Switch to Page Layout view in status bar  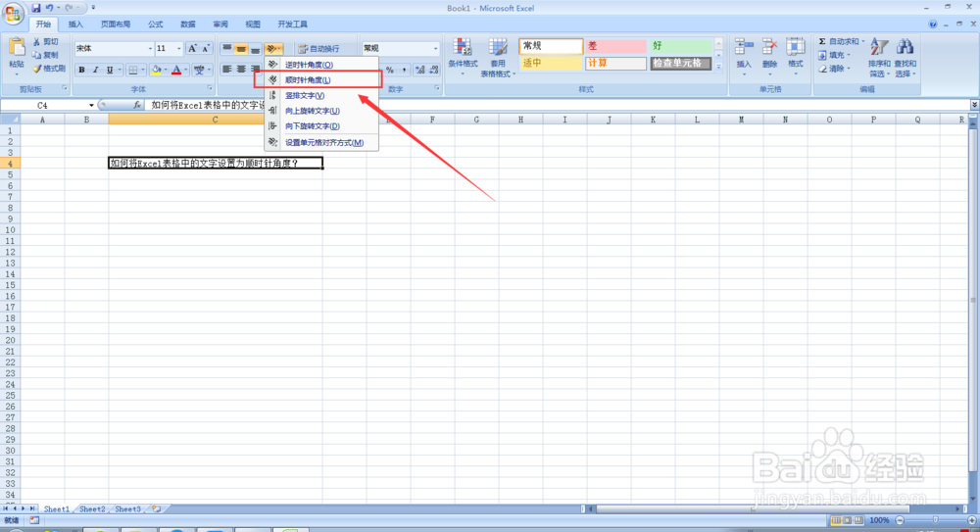tap(848, 520)
